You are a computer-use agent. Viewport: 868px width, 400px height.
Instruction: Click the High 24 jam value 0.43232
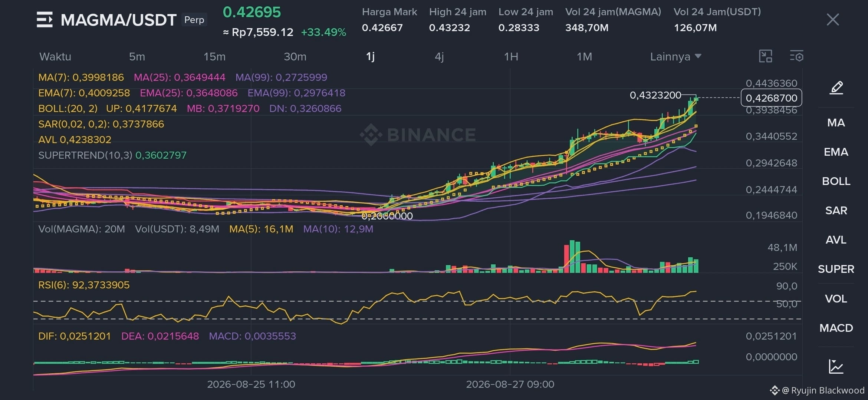coord(449,28)
